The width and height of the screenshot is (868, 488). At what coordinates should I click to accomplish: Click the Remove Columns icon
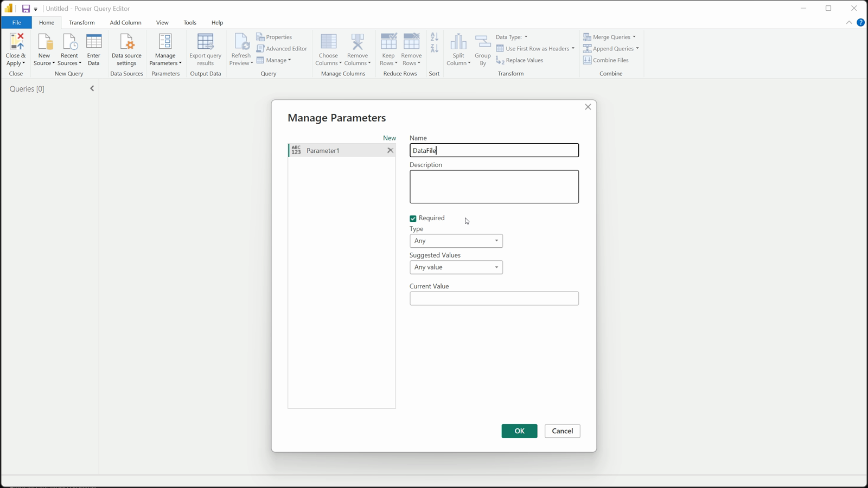pos(358,42)
